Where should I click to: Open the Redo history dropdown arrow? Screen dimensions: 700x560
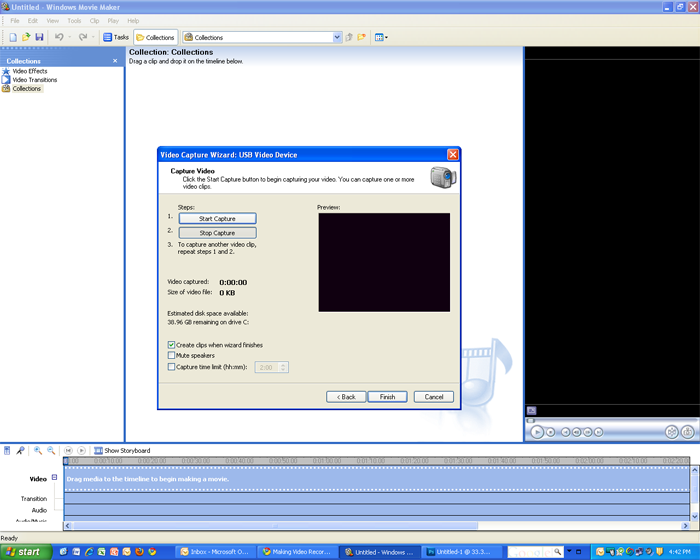coord(93,37)
